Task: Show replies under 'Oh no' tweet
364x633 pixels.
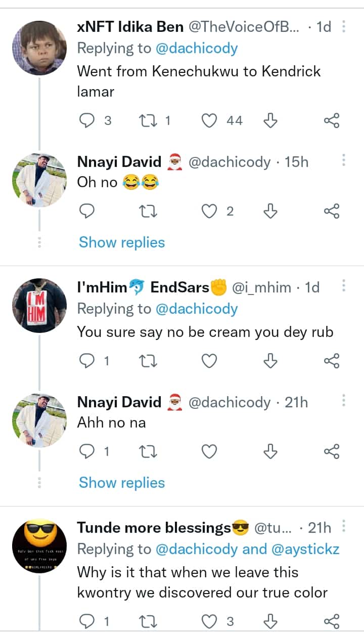Action: (x=122, y=242)
